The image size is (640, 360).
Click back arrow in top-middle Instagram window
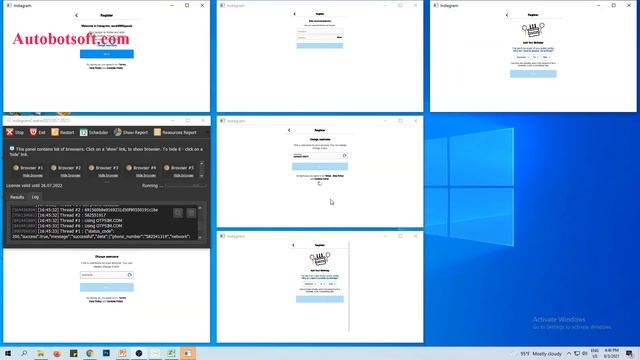(294, 14)
